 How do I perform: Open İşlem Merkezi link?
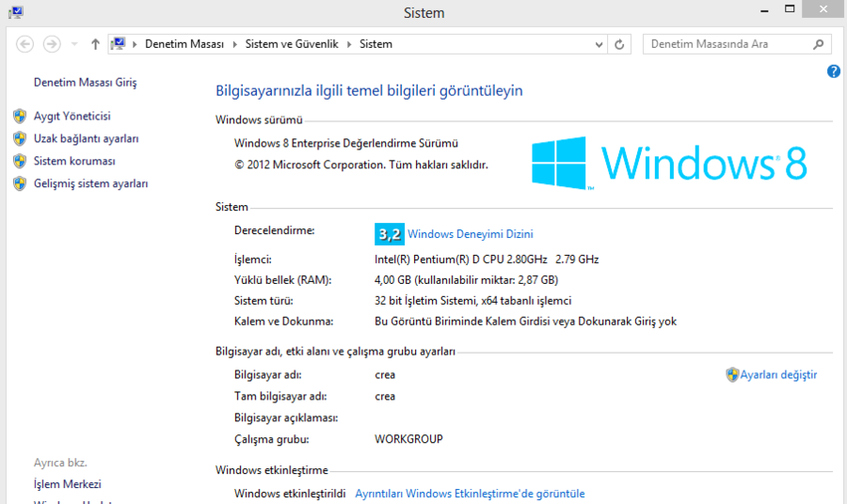coord(68,484)
